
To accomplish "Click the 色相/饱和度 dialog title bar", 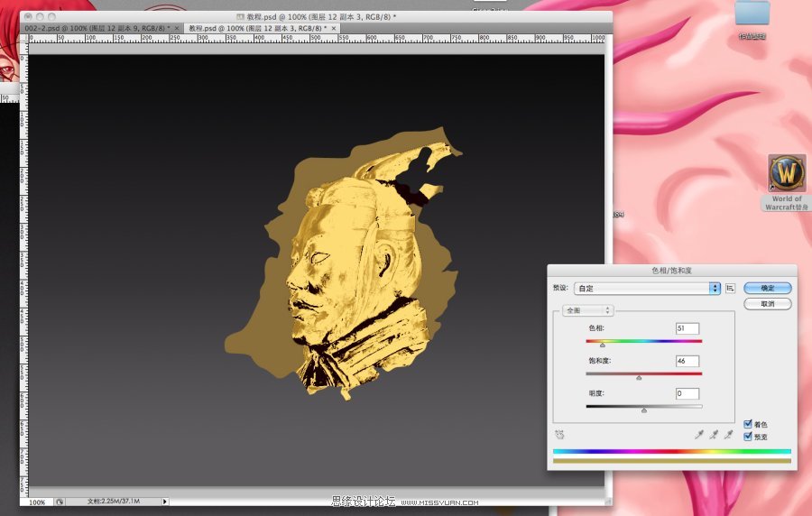I will point(671,270).
